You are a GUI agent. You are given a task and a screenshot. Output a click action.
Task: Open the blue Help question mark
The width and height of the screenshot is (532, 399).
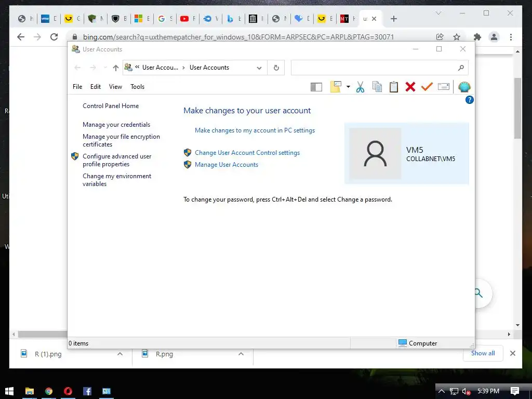pos(469,100)
